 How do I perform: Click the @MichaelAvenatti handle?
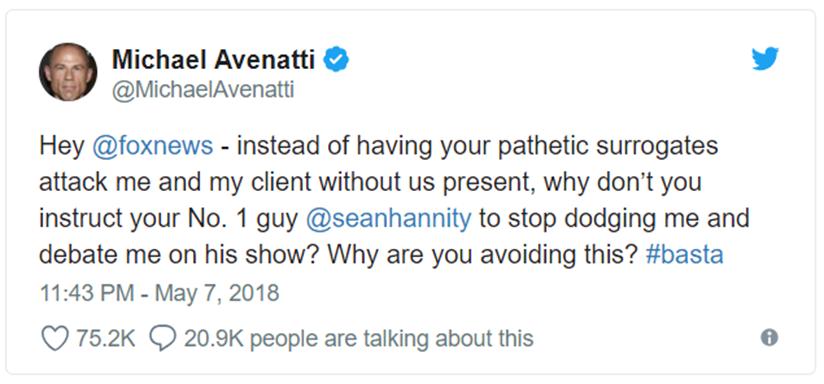[202, 91]
